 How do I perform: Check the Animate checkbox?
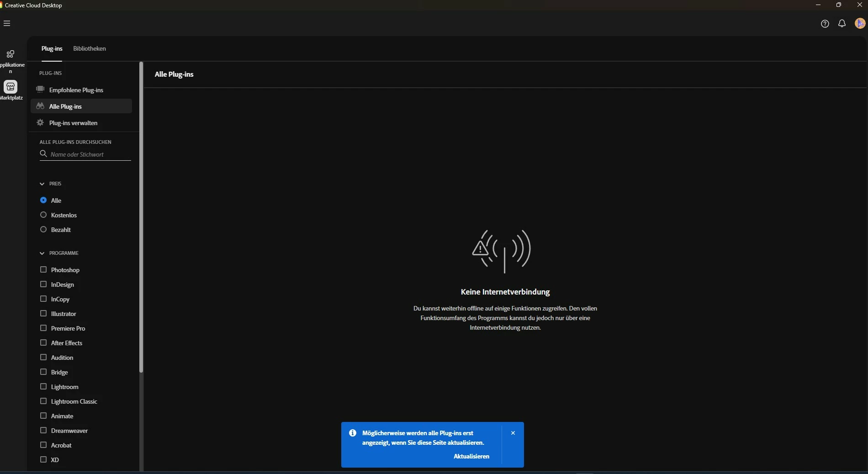point(43,416)
